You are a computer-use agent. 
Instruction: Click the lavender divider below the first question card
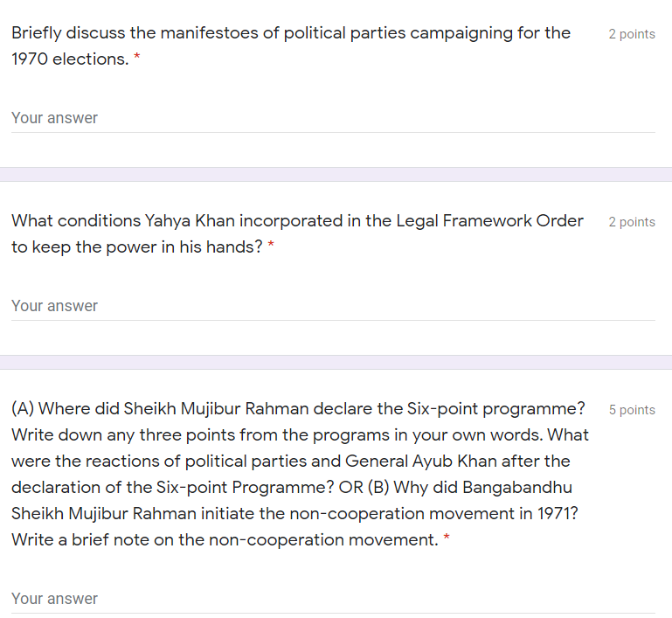click(x=336, y=175)
